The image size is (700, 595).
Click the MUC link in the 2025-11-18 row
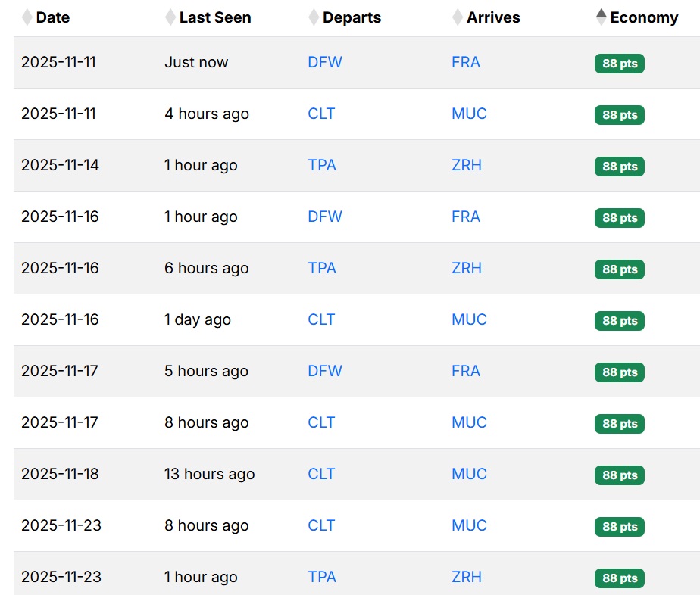click(x=469, y=474)
